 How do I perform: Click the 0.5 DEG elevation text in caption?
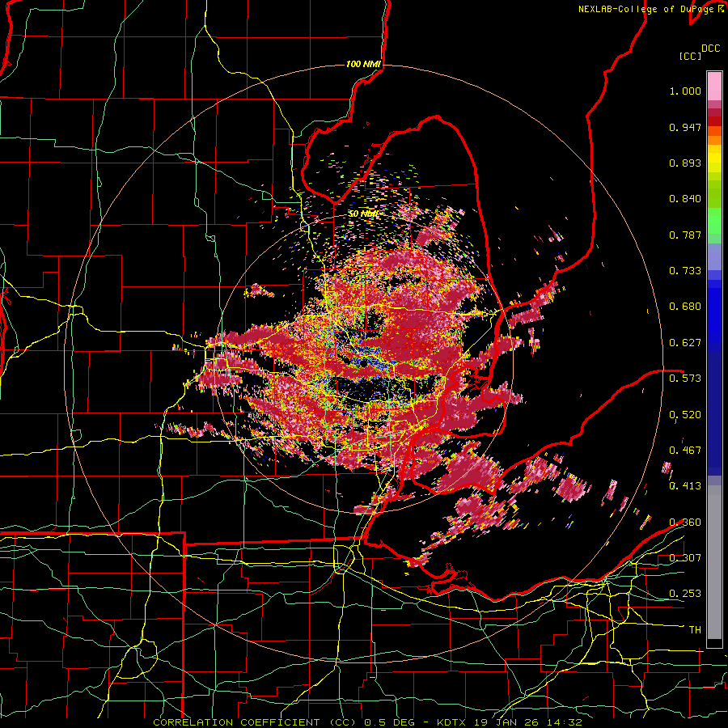[x=391, y=722]
